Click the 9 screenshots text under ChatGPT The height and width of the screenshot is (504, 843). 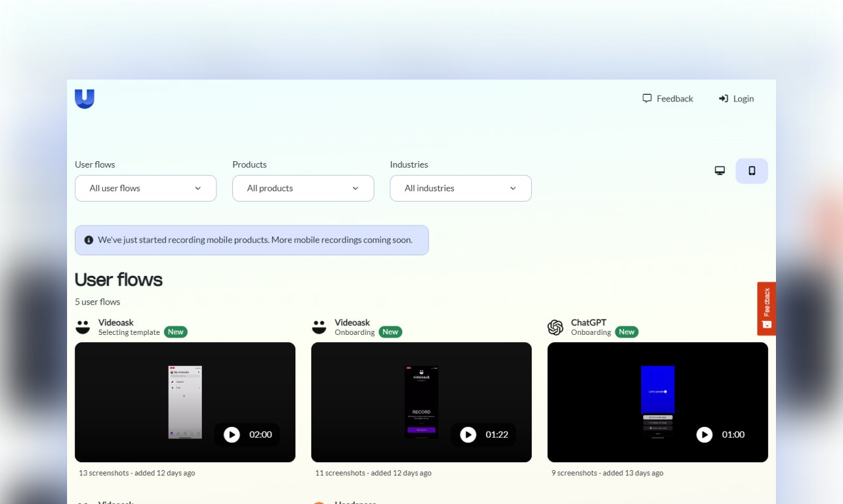click(x=572, y=473)
